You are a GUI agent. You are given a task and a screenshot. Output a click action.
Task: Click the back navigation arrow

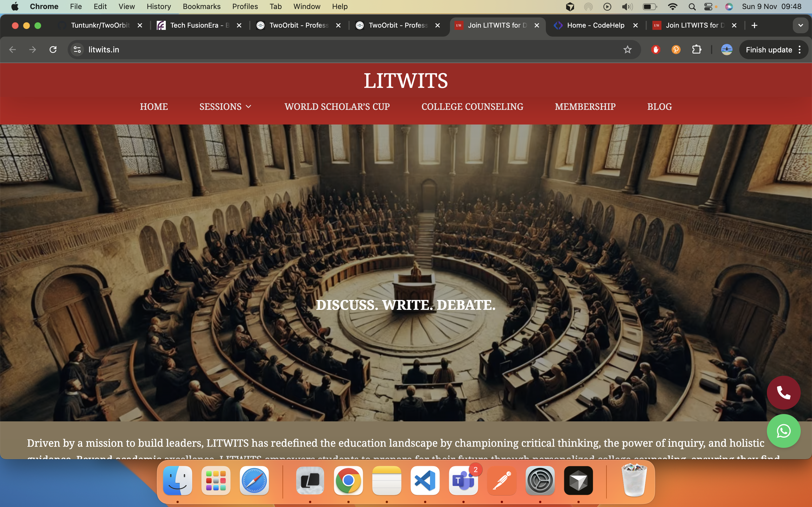(12, 49)
